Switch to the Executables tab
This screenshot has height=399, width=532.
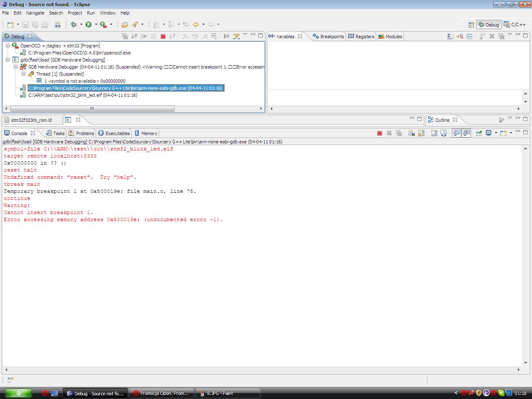point(114,133)
